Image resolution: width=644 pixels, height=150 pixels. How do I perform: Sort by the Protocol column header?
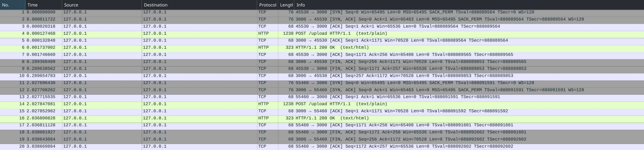(x=268, y=5)
